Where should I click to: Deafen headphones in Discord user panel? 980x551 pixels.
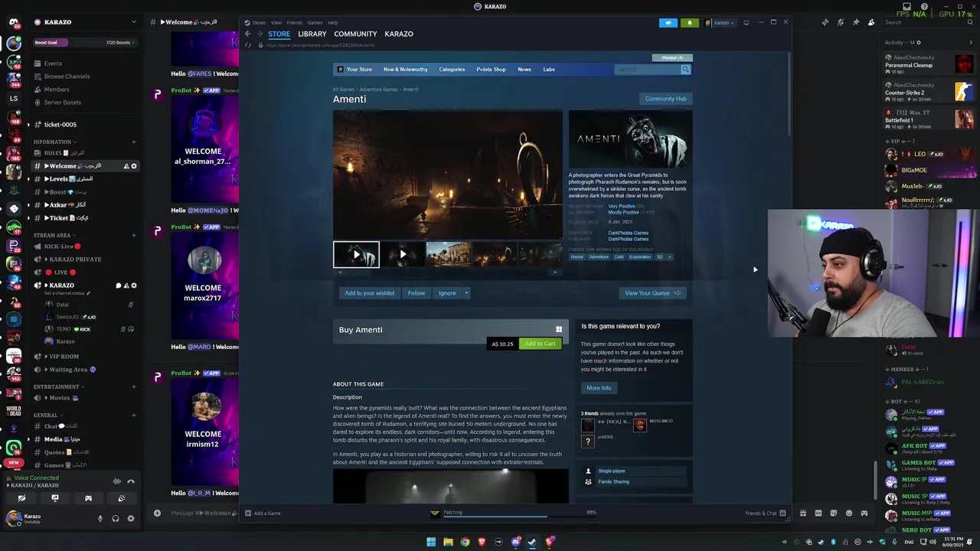click(115, 518)
